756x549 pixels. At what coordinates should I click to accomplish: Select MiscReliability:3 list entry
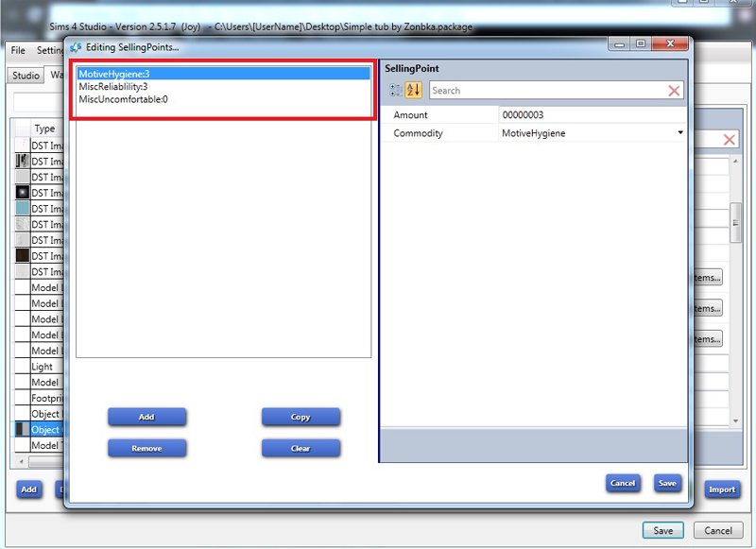[x=113, y=87]
